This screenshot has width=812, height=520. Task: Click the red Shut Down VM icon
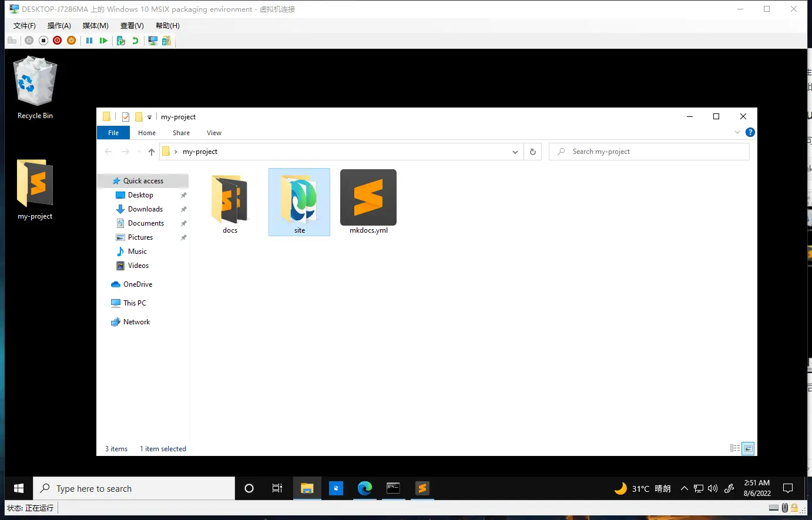tap(57, 41)
